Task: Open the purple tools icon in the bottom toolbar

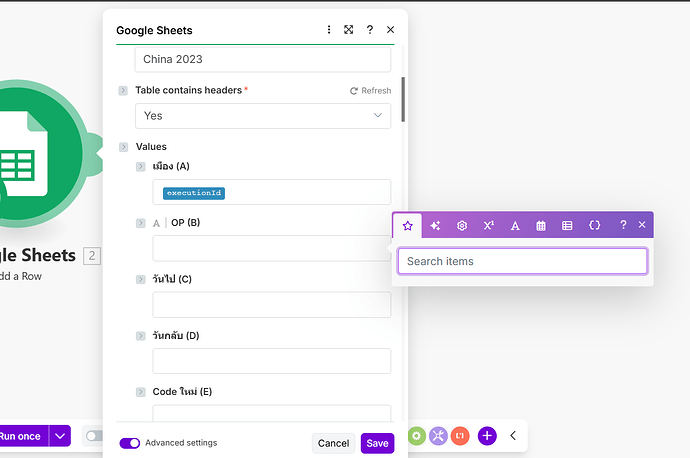Action: 438,436
